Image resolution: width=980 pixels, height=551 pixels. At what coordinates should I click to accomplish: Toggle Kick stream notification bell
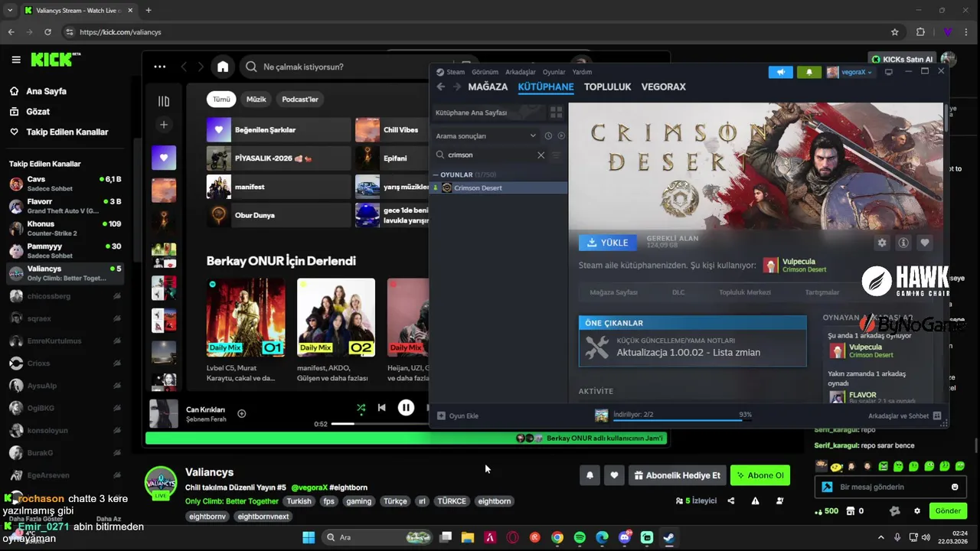point(590,475)
